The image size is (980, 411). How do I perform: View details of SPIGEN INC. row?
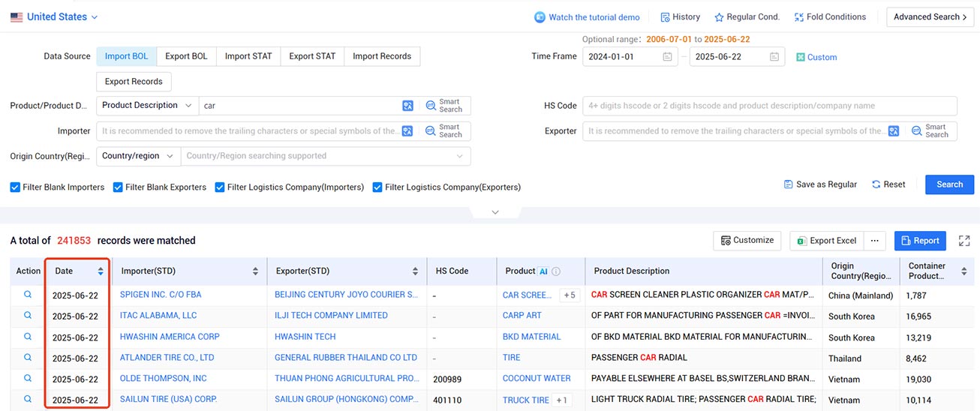coord(28,295)
